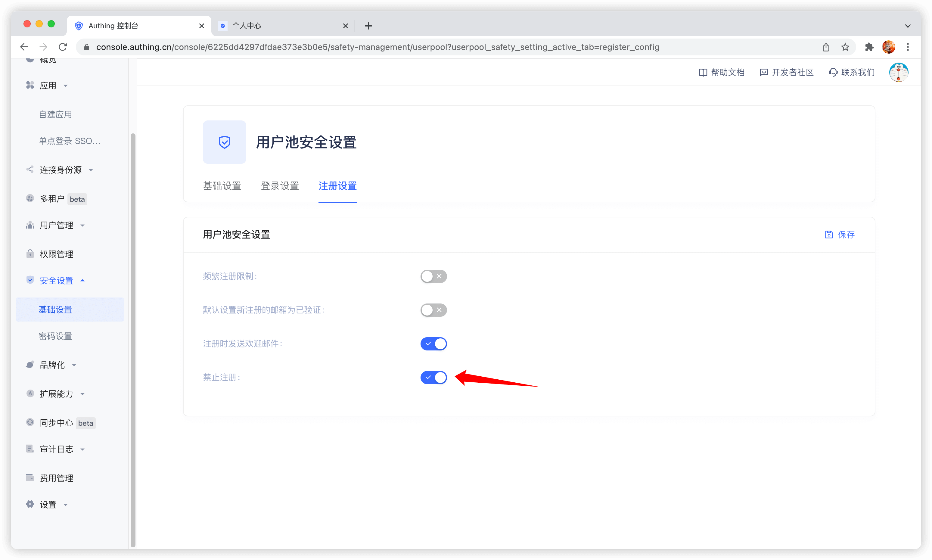Click the 保存 save button

click(840, 234)
